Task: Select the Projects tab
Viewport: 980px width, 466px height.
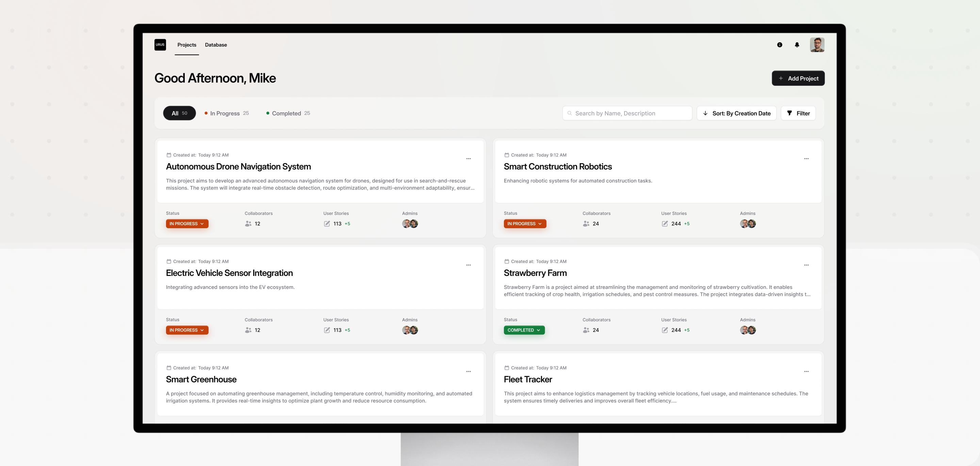Action: [186, 45]
